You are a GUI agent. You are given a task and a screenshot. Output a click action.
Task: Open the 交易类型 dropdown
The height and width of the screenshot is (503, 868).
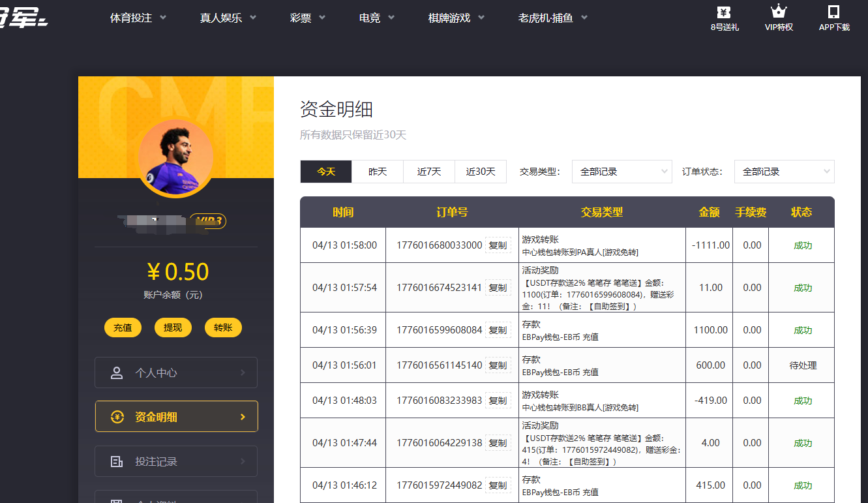pos(621,172)
